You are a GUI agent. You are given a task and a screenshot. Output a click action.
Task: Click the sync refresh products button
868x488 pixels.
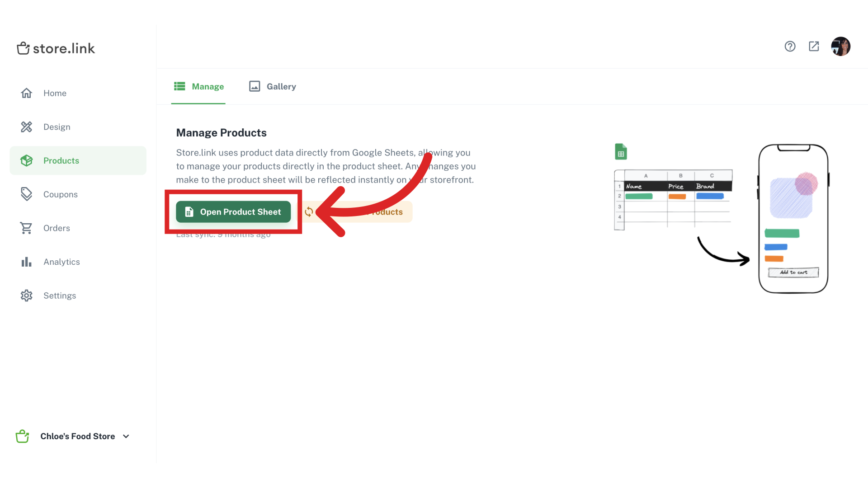[358, 211]
